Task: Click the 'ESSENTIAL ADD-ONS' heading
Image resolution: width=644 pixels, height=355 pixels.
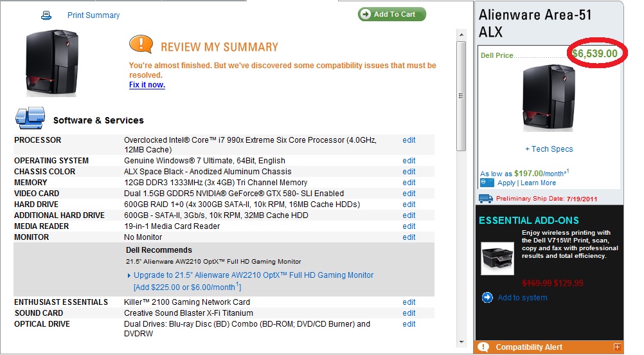Action: tap(529, 220)
